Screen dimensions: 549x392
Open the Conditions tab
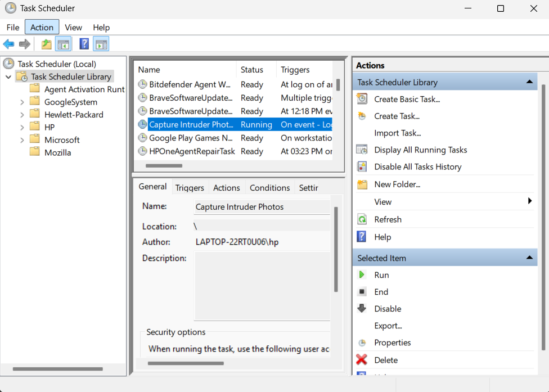(x=269, y=188)
